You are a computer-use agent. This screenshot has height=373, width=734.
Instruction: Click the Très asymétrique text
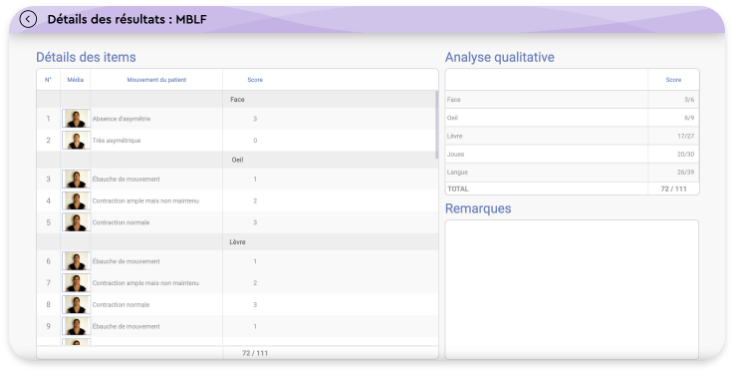pyautogui.click(x=117, y=140)
